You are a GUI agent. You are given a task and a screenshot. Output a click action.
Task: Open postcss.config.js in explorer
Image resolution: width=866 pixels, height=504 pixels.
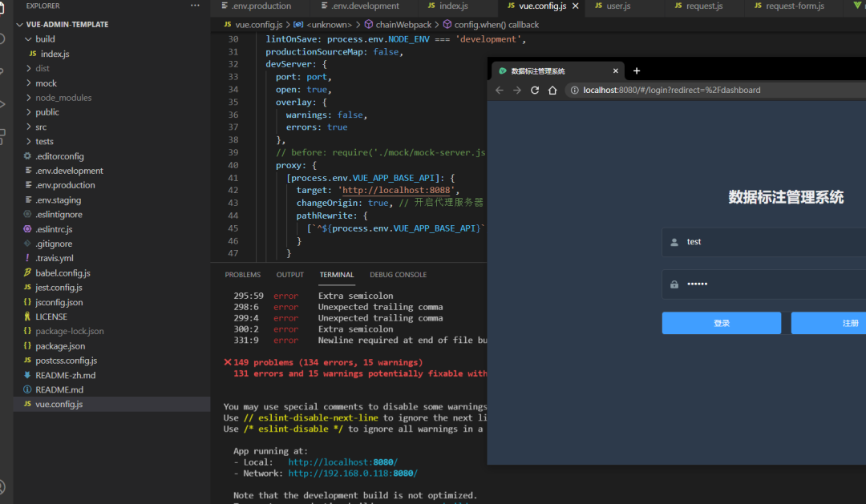point(67,360)
